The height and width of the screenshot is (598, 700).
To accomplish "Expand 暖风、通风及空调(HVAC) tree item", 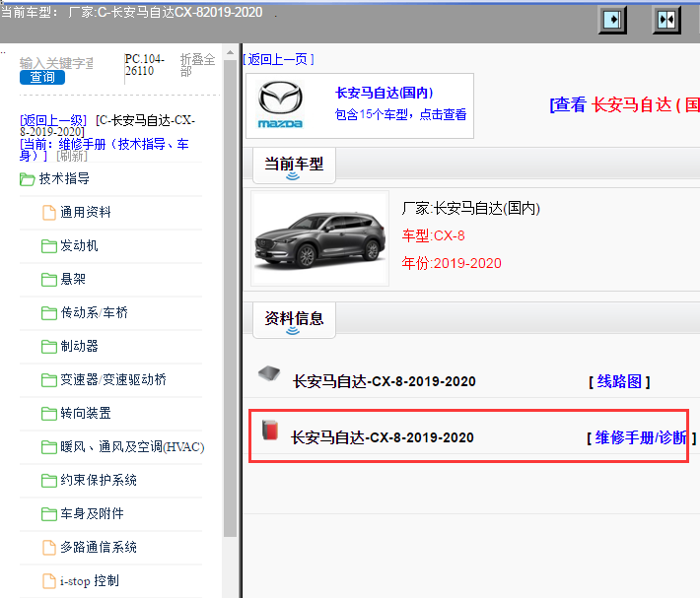I will (x=132, y=447).
